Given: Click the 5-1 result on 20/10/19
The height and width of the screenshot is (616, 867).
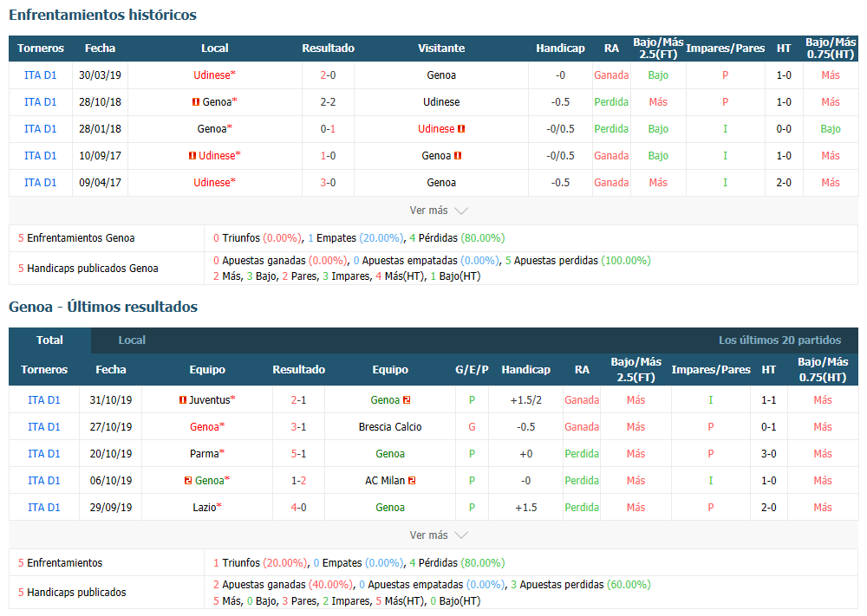Looking at the screenshot, I should (x=298, y=454).
